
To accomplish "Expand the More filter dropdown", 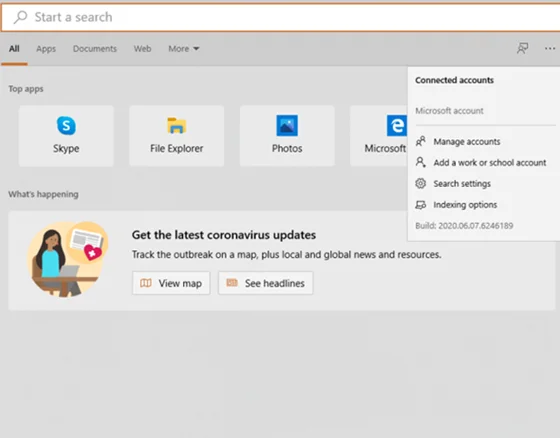I will [184, 49].
